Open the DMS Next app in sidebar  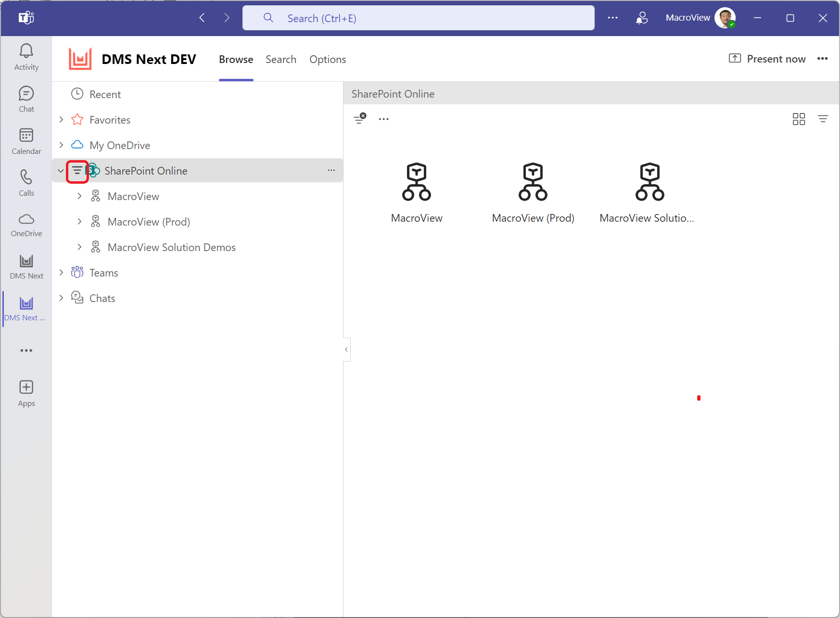[26, 267]
